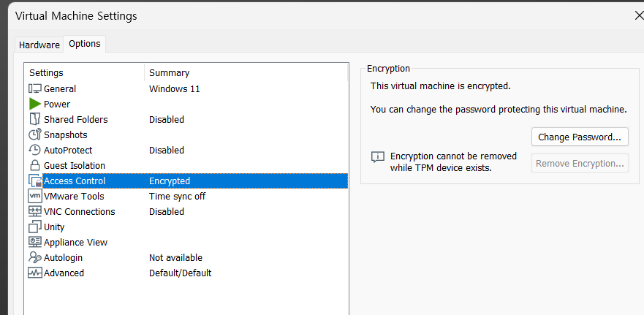The height and width of the screenshot is (315, 644).
Task: Click the Snapshots clock-wrench icon
Action: point(35,134)
